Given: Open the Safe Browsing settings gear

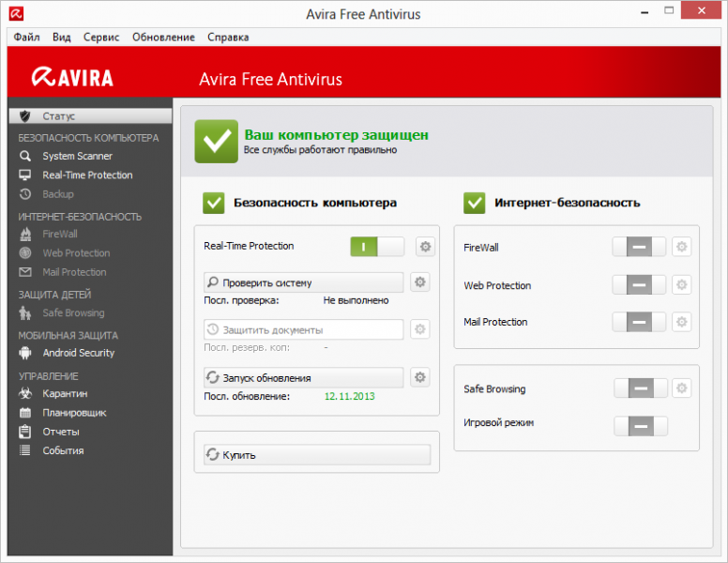Looking at the screenshot, I should pyautogui.click(x=682, y=388).
